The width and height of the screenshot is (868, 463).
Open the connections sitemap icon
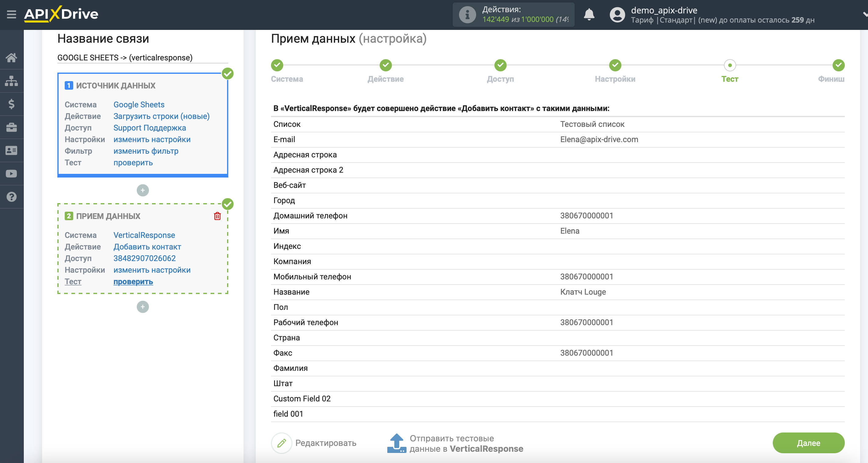(x=12, y=81)
